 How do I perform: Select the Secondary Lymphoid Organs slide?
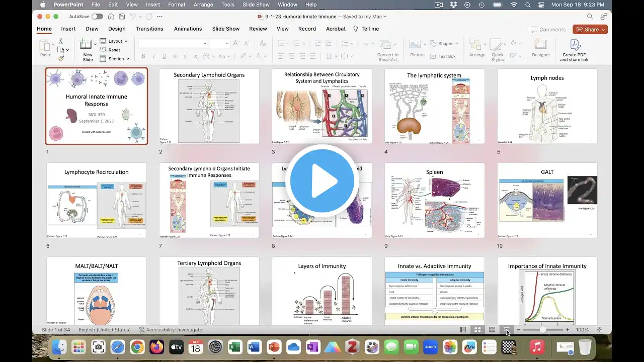(209, 106)
